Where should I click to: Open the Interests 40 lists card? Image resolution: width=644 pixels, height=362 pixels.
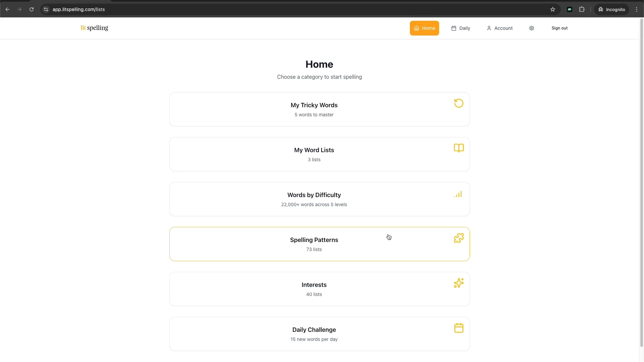point(314,289)
